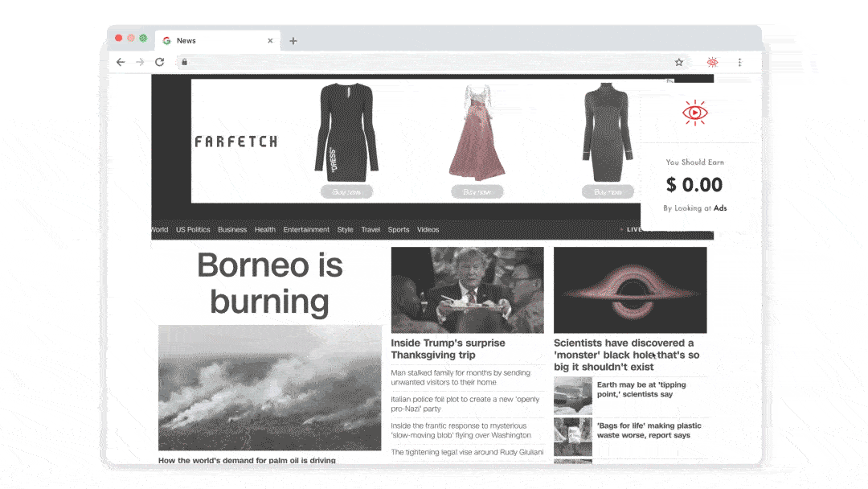Open the palm oil demand story link
The image size is (868, 489).
pyautogui.click(x=247, y=460)
